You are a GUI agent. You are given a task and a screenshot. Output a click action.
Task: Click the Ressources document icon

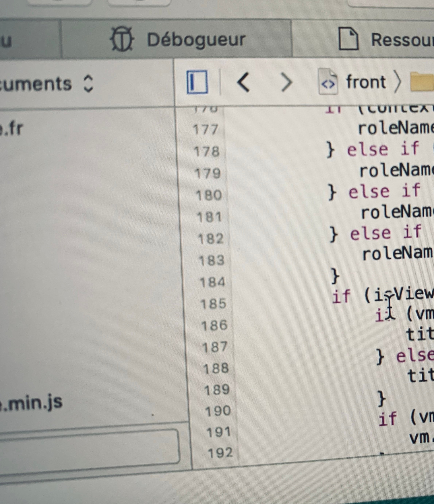click(x=348, y=39)
